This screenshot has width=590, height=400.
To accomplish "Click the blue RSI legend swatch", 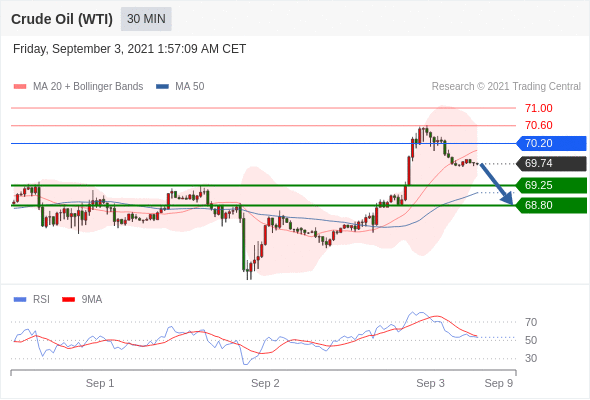I will coord(20,300).
